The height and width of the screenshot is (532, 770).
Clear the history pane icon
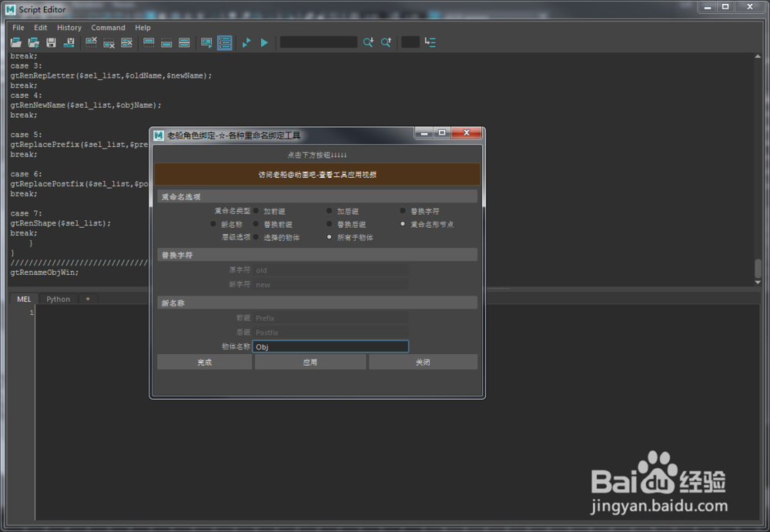(x=91, y=42)
